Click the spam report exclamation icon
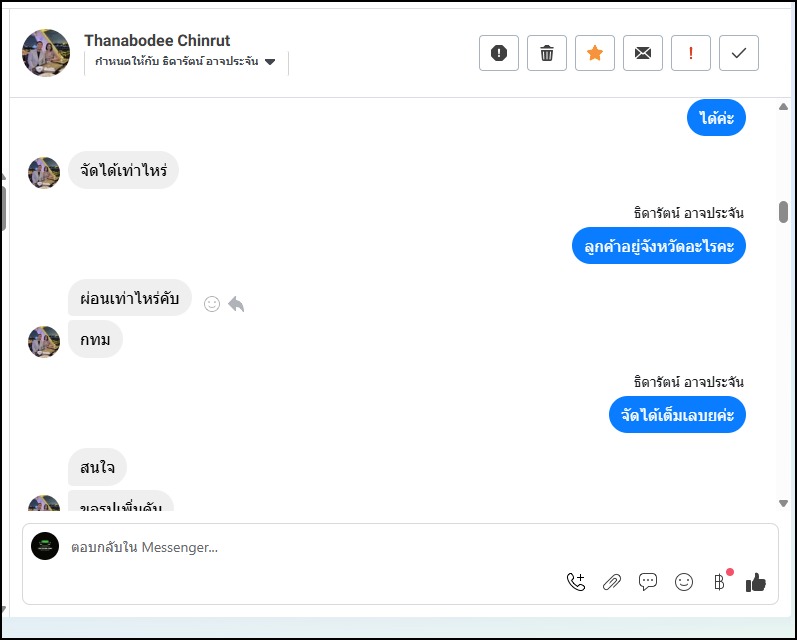This screenshot has width=797, height=640. (499, 53)
